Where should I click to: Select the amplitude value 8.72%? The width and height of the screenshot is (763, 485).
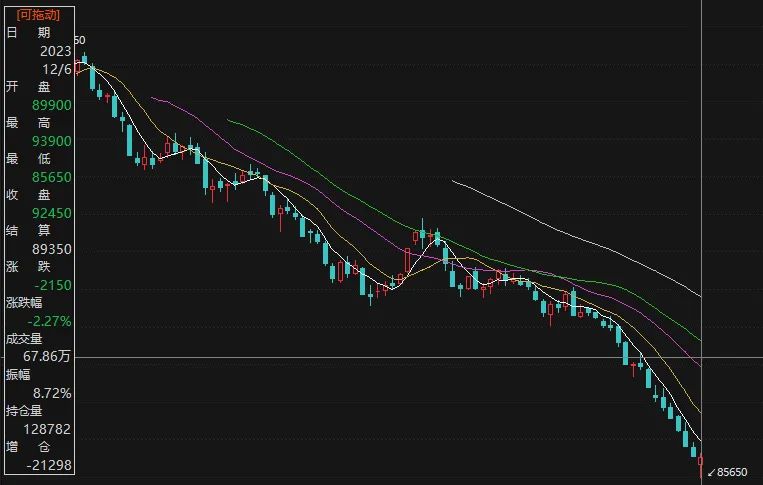point(52,393)
